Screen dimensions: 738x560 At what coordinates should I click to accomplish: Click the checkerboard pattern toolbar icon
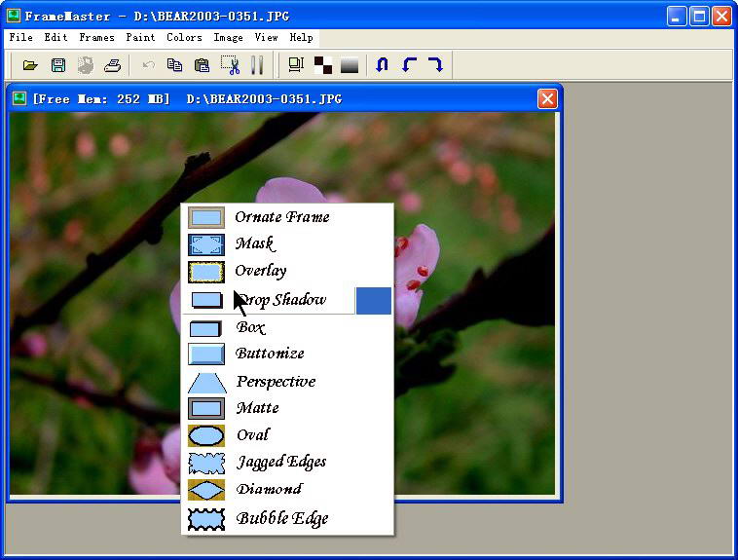323,65
